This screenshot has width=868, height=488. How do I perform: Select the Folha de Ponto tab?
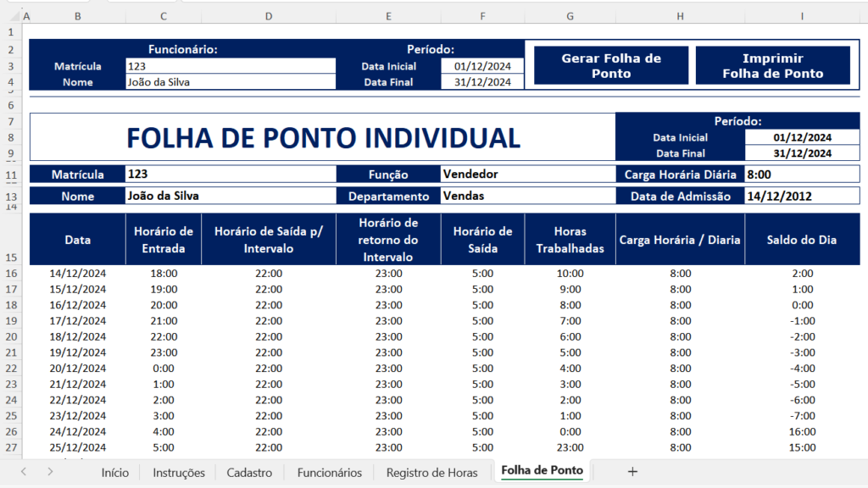click(542, 470)
